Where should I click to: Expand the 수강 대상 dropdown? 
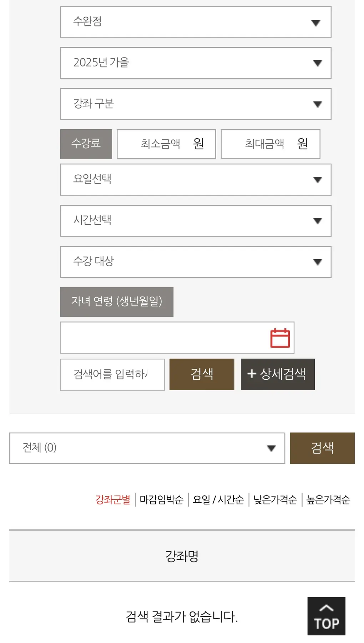[x=196, y=262]
